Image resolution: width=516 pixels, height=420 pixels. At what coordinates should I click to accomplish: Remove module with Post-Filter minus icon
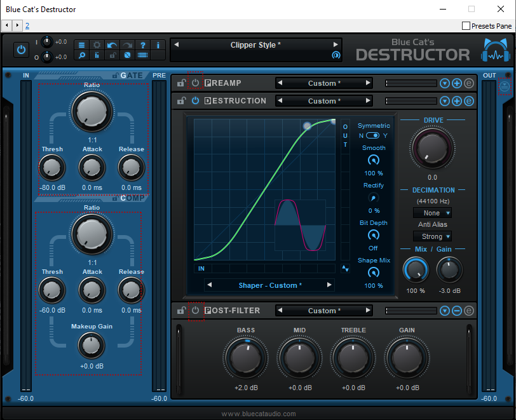457,311
